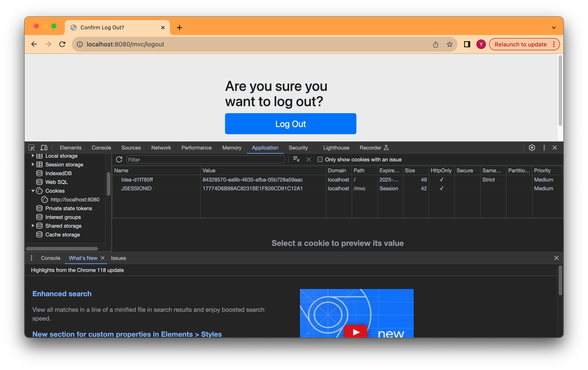Click the share page icon
Viewport: 588px width, 370px height.
pyautogui.click(x=435, y=44)
